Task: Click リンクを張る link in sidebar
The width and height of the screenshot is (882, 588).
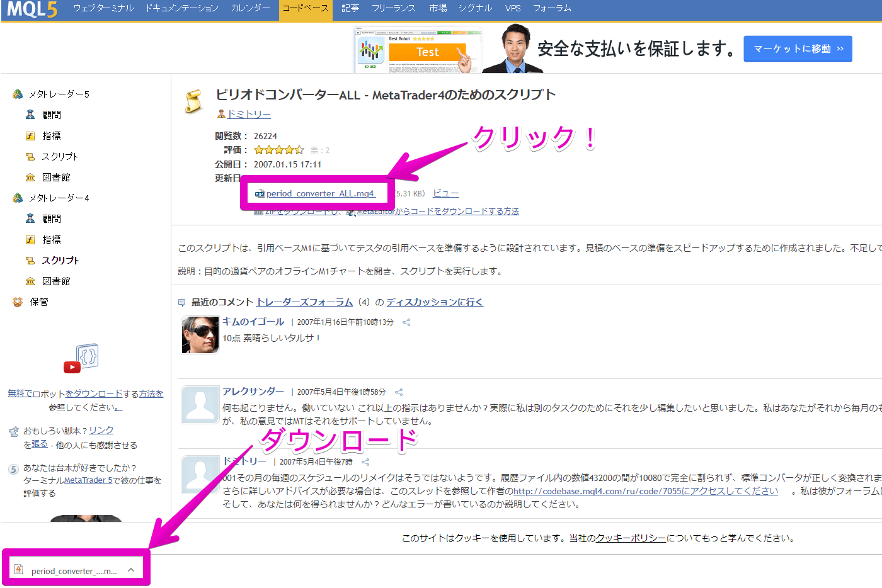Action: 101,430
